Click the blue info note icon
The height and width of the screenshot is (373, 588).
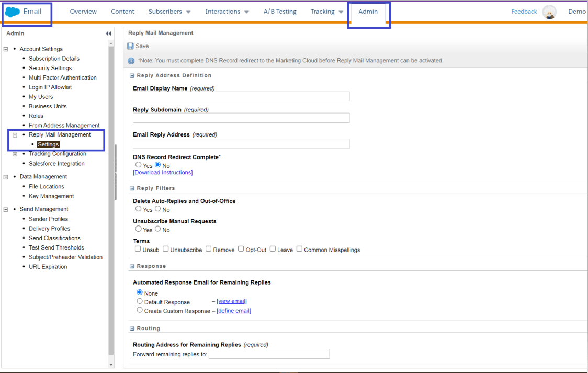pyautogui.click(x=131, y=61)
